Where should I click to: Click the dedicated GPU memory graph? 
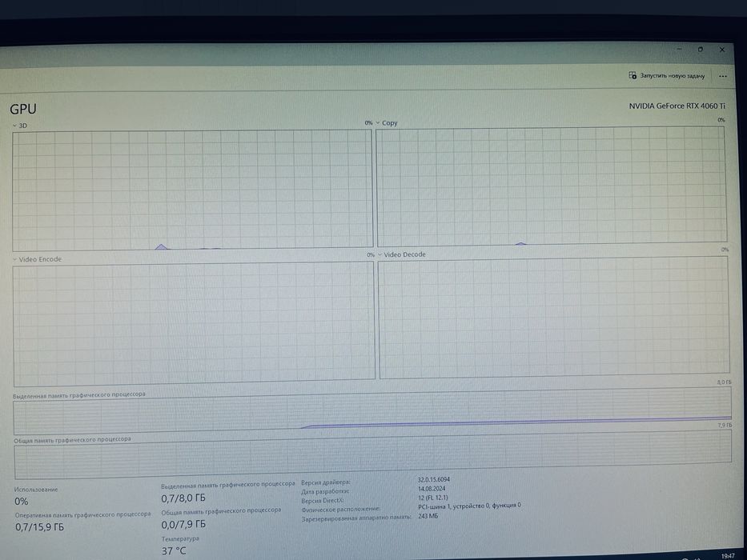click(x=372, y=410)
